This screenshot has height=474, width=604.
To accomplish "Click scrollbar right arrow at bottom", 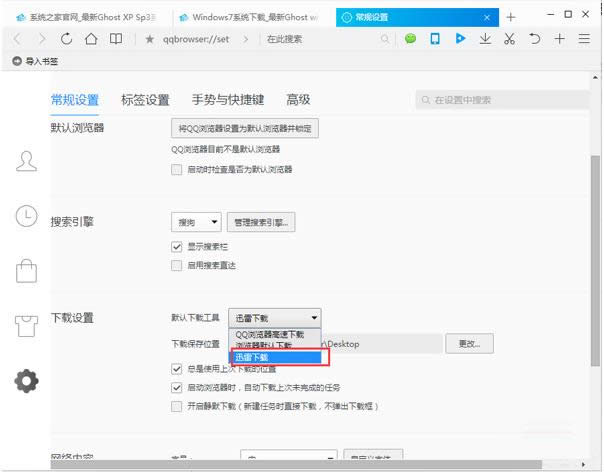I will [583, 465].
